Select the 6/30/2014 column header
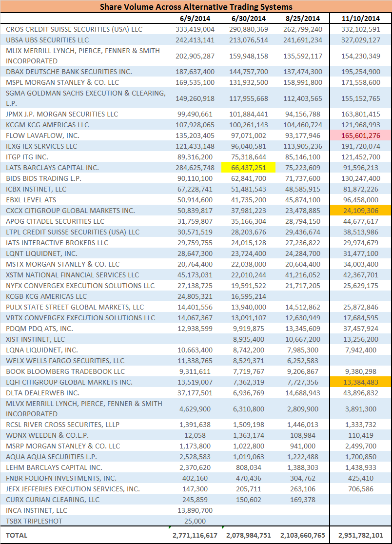Viewport: 392px width, 544px height. pos(249,19)
